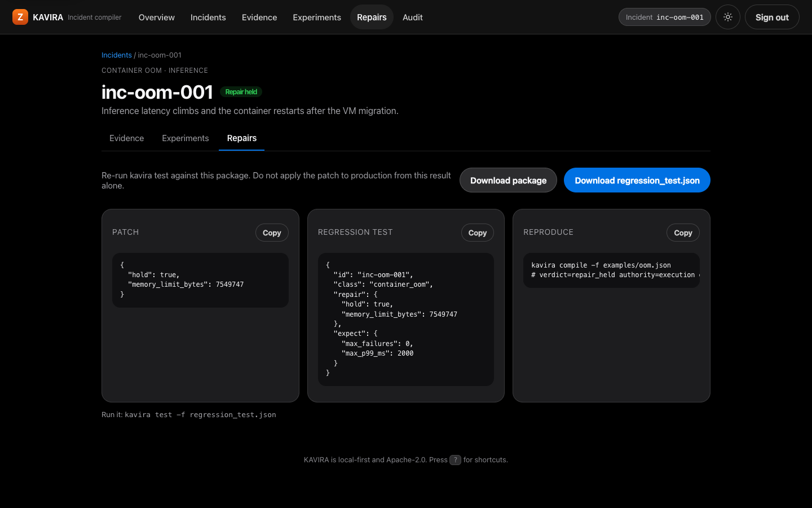The image size is (812, 508).
Task: Click the "Re-run kavira test" instruction text
Action: pyautogui.click(x=276, y=181)
